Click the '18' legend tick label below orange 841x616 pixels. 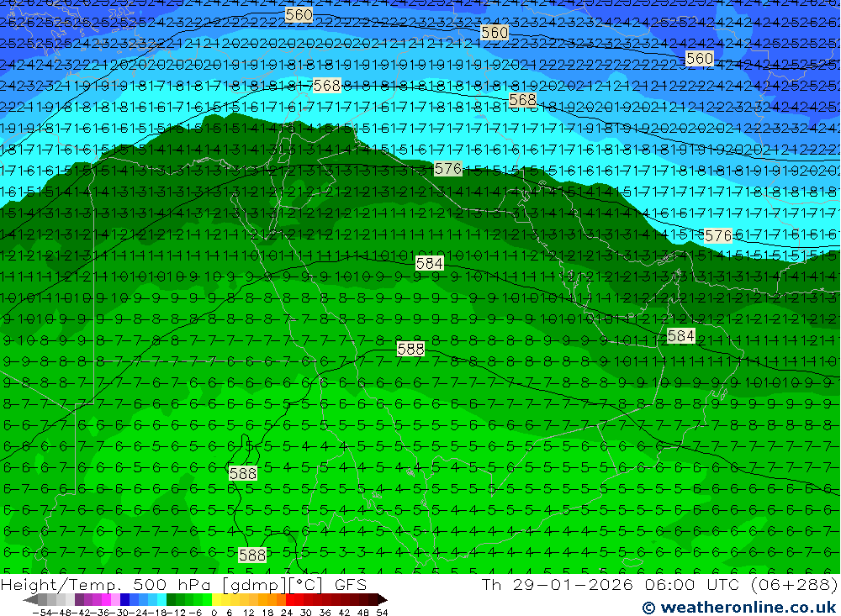click(x=267, y=613)
